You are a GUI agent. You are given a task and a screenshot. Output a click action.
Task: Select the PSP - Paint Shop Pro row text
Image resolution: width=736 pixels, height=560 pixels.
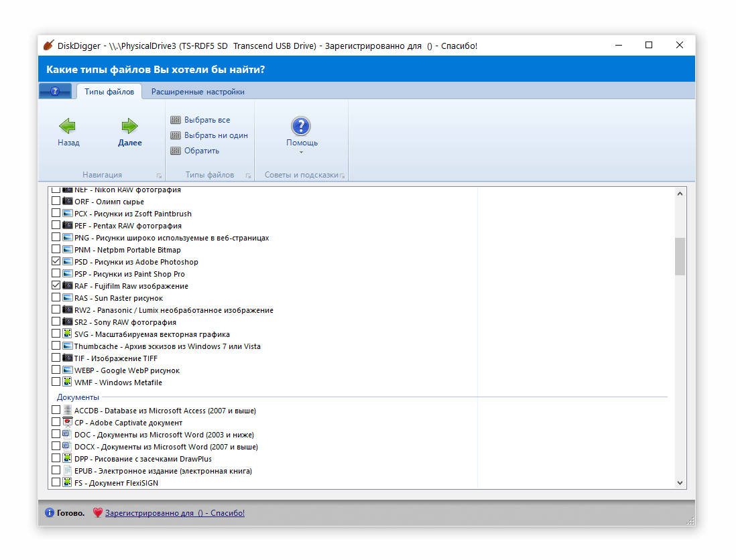coord(129,274)
